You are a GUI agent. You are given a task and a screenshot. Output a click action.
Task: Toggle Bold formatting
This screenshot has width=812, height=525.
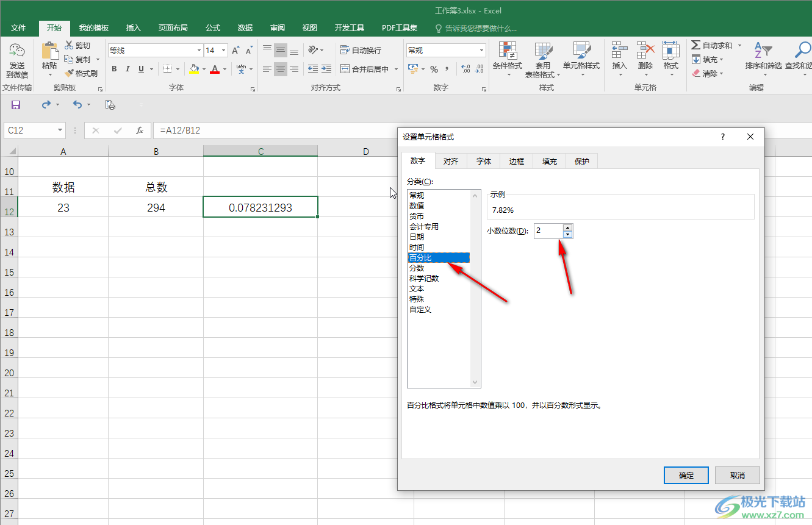(x=114, y=69)
